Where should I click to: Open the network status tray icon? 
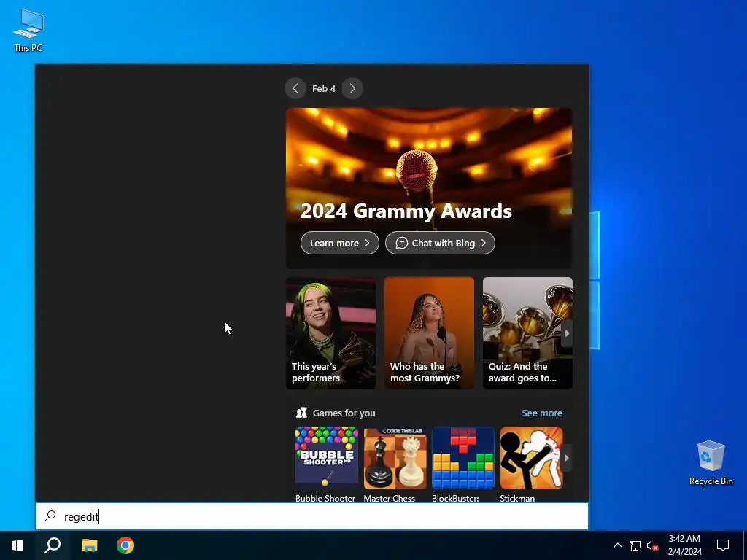[635, 545]
